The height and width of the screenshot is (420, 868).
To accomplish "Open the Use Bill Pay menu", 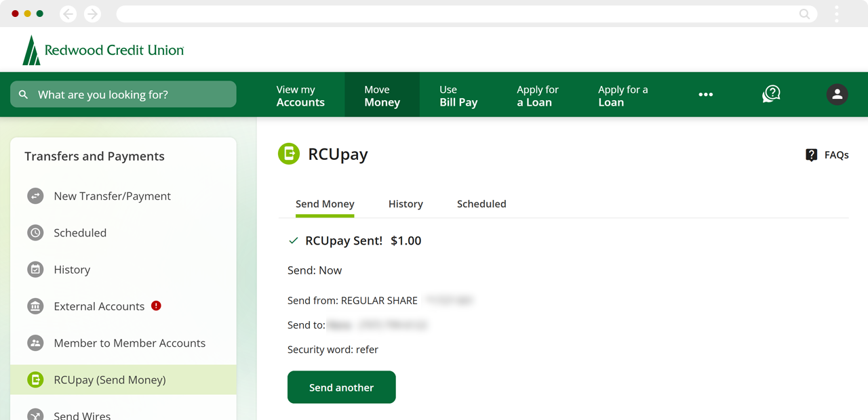I will [458, 96].
